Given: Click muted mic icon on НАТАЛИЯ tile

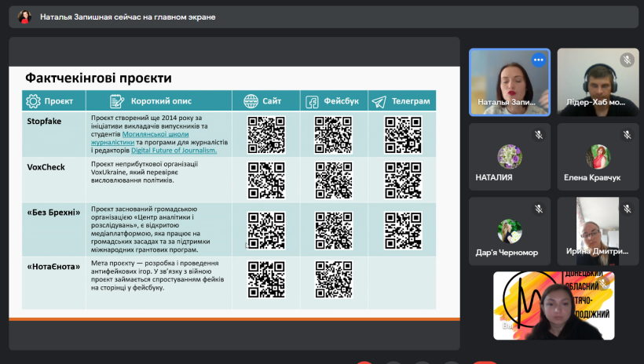Looking at the screenshot, I should [539, 135].
